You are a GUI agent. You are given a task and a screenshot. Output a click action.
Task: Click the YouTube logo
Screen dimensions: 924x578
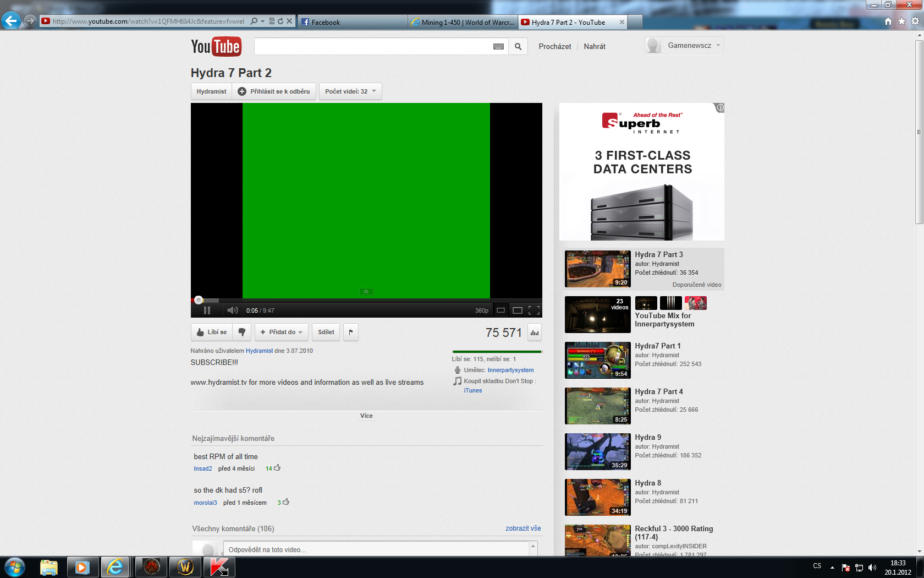click(x=216, y=47)
